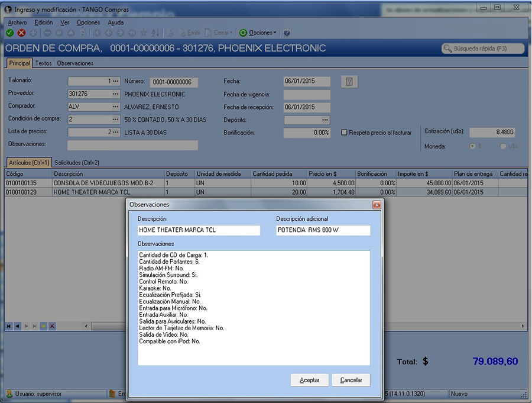The image size is (532, 403).
Task: Toggle Respeta precio al facturar checkbox
Action: [344, 133]
